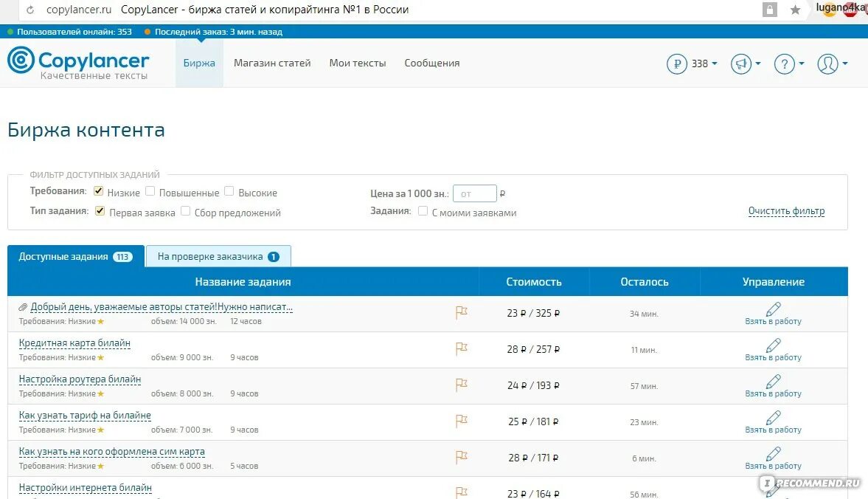868x499 pixels.
Task: Open task Как узнать на кого оформлена сим карта
Action: (x=112, y=451)
